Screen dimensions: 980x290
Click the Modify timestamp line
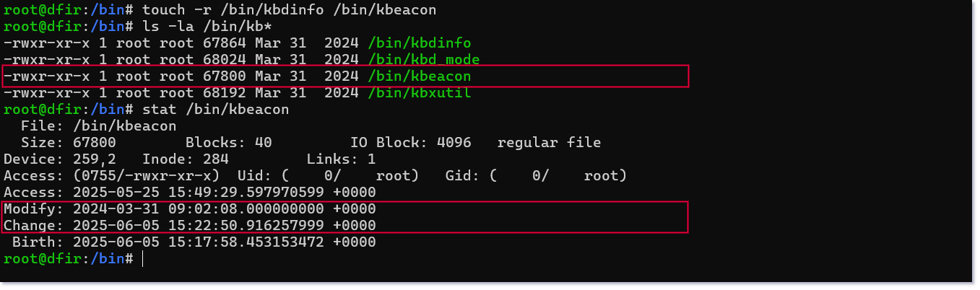190,209
